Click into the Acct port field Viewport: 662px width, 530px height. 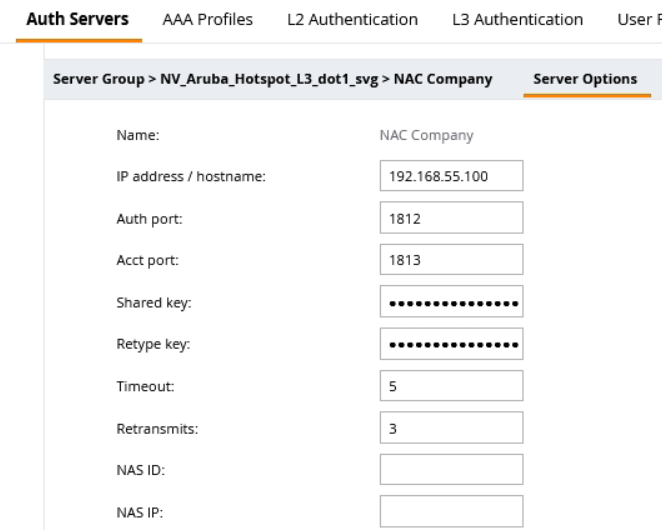pos(451,259)
